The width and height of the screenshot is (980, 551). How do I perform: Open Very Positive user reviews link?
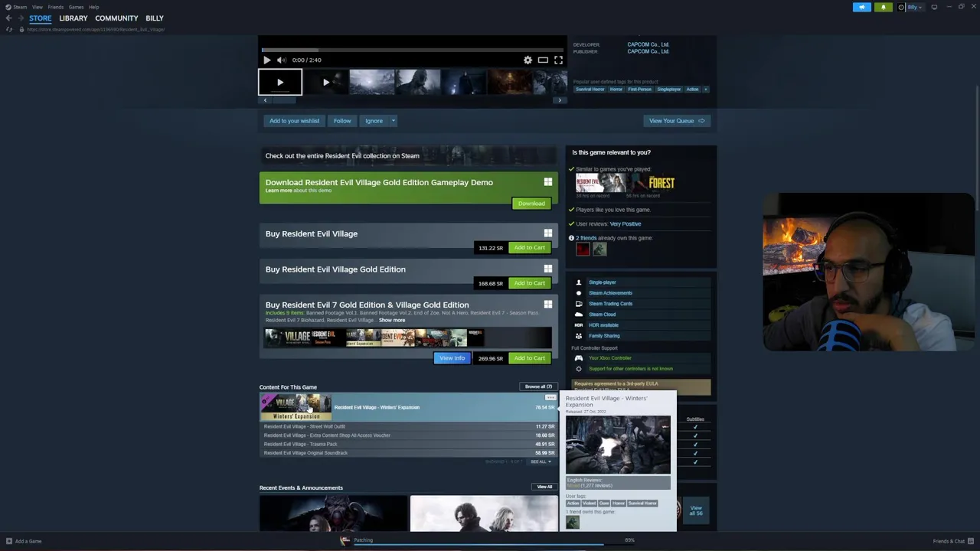click(x=626, y=224)
